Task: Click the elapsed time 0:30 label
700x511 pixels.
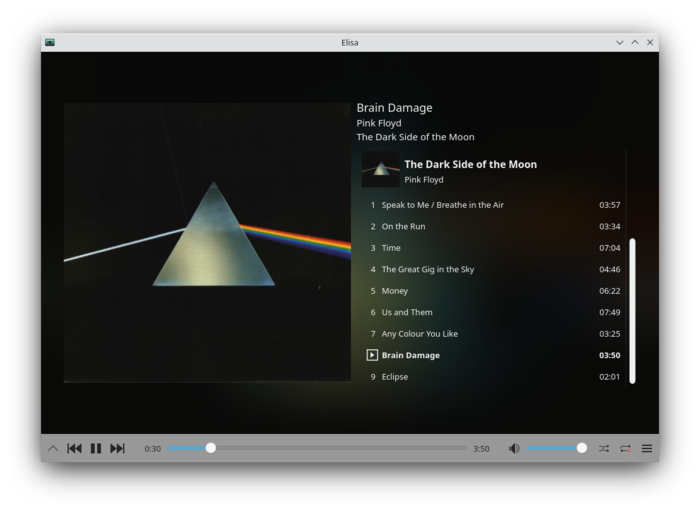Action: (152, 449)
